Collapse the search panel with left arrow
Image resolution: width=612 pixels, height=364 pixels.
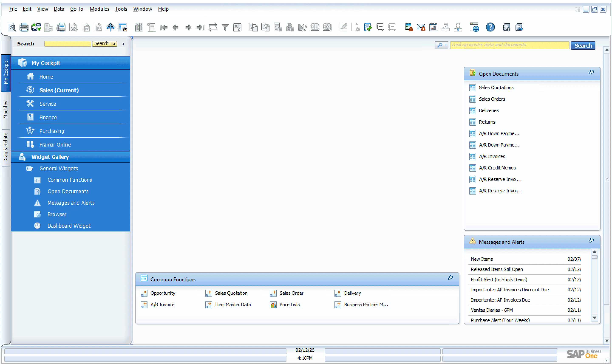pyautogui.click(x=123, y=44)
